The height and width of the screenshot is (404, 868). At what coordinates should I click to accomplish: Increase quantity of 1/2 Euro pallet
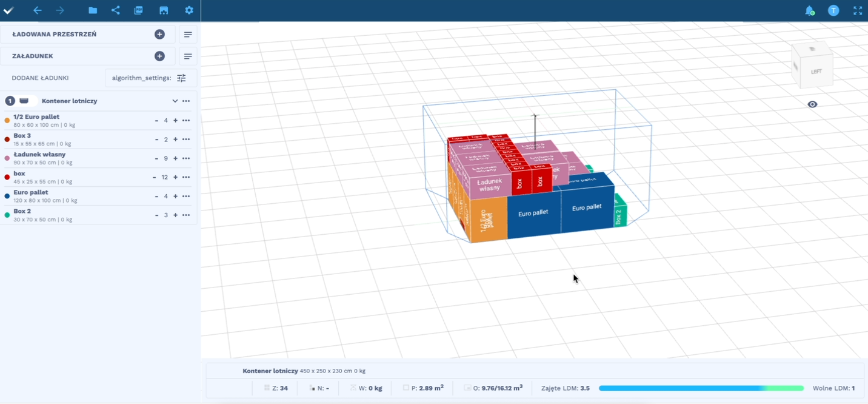[176, 121]
